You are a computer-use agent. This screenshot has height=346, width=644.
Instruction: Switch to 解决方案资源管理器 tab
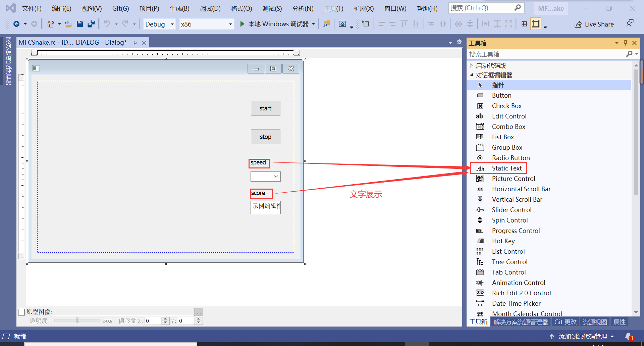coord(521,322)
